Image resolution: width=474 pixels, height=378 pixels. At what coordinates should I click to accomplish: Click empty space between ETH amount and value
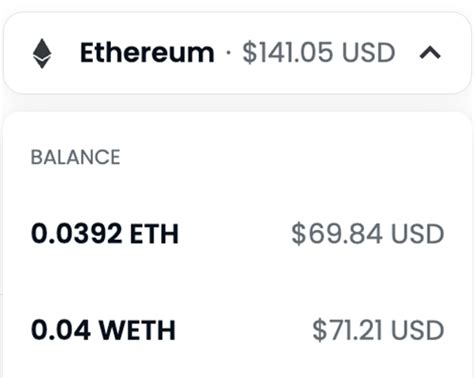click(235, 234)
